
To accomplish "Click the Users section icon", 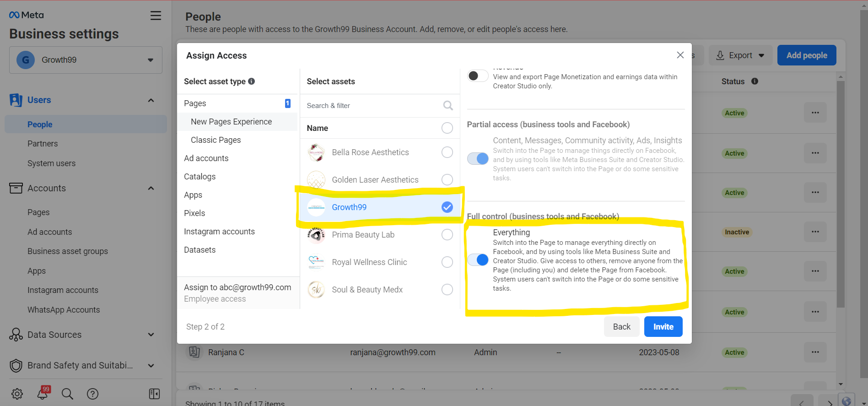I will click(x=16, y=100).
